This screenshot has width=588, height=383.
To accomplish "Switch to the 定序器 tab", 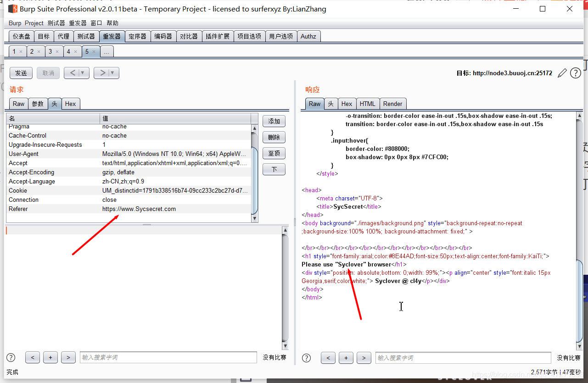I will click(x=137, y=36).
